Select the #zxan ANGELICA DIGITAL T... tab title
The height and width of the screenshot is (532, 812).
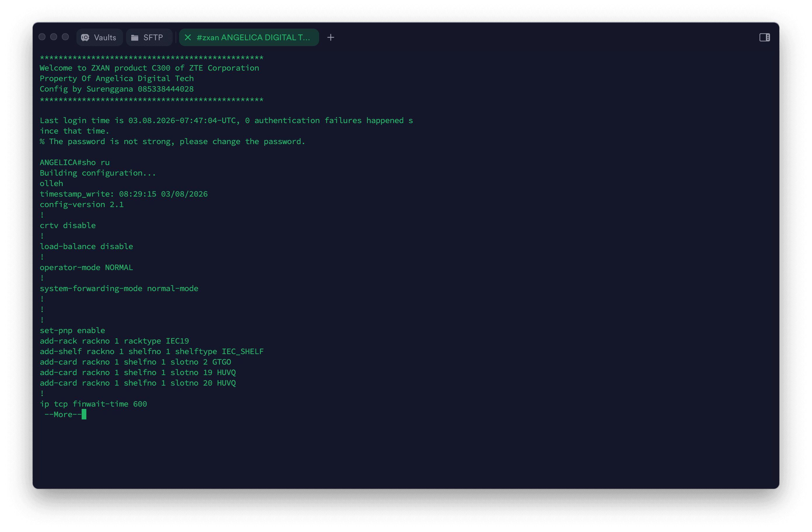tap(253, 38)
